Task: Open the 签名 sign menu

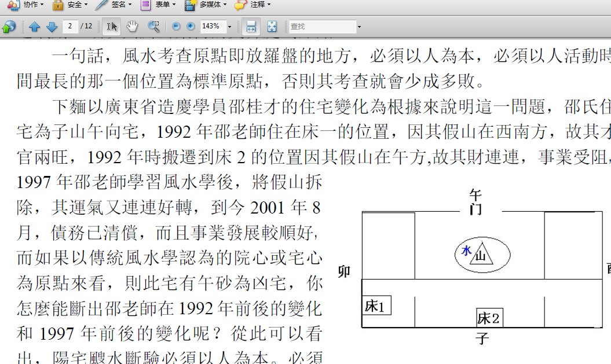Action: click(x=114, y=5)
